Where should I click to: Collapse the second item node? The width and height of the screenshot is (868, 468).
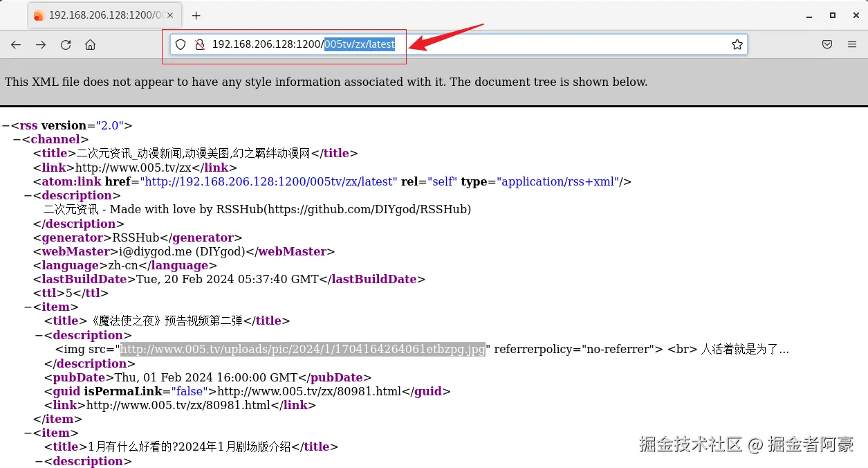pyautogui.click(x=28, y=433)
